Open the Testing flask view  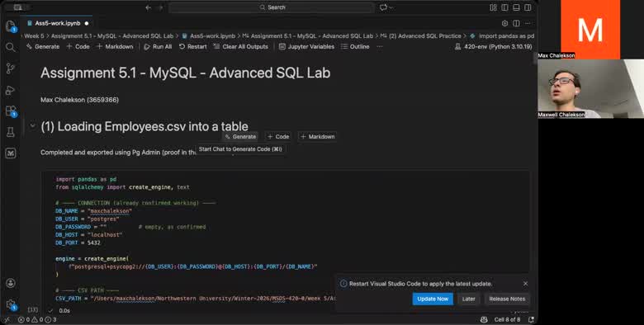pos(11,132)
